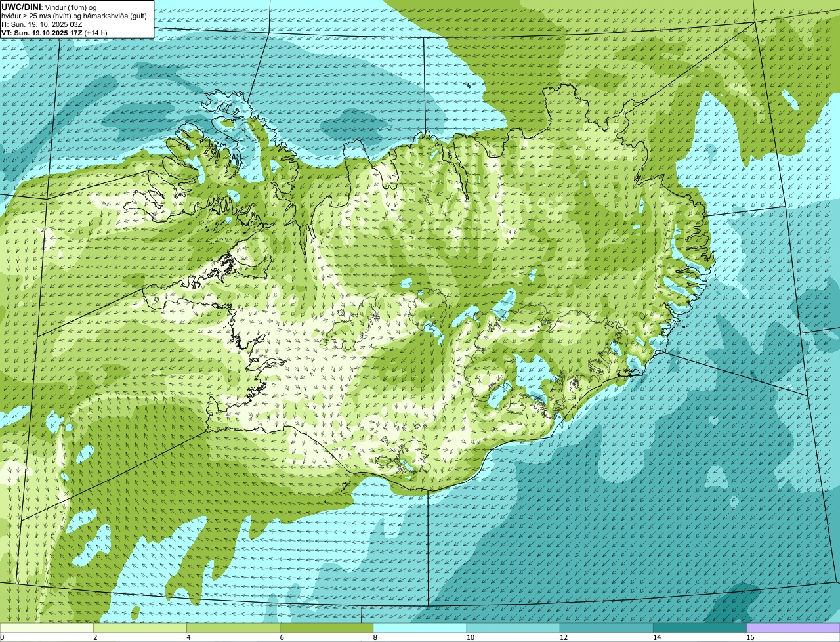The width and height of the screenshot is (840, 642).
Task: Click the '(+14 h)' forecast offset text
Action: pos(96,32)
